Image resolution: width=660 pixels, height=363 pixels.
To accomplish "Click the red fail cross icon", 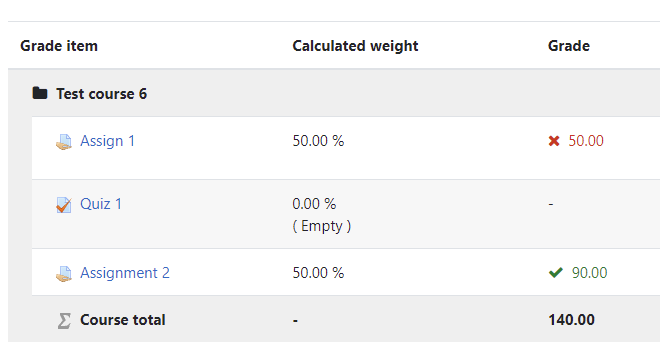I will pos(554,141).
